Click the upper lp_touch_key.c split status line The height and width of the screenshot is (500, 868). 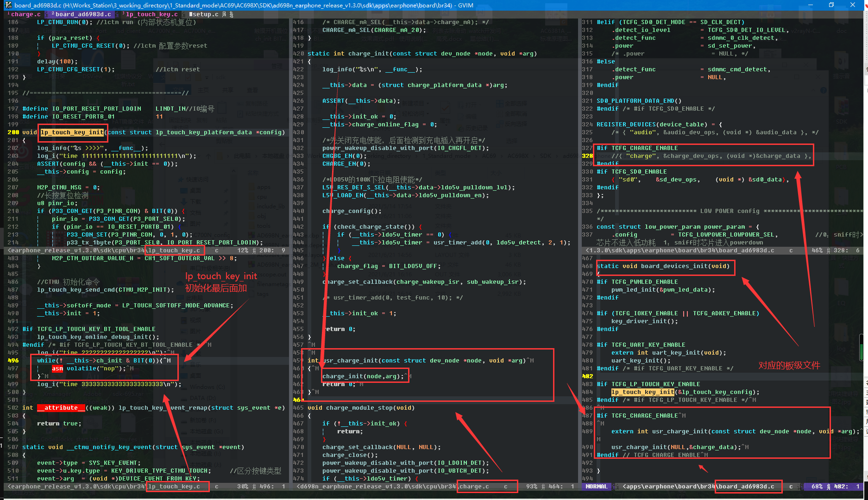point(148,250)
